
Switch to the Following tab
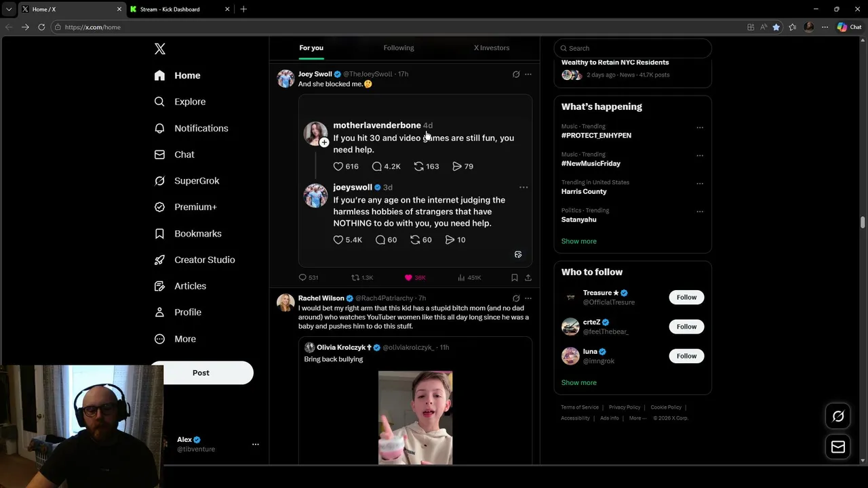point(399,47)
